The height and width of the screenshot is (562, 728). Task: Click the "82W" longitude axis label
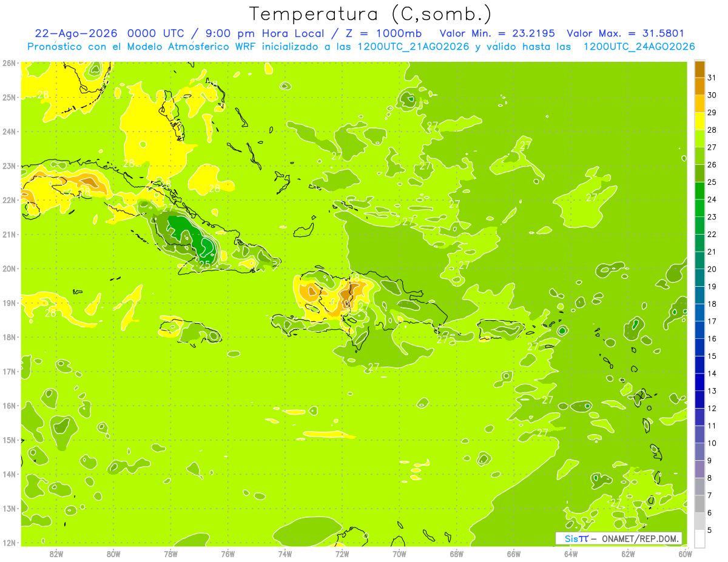(x=56, y=554)
